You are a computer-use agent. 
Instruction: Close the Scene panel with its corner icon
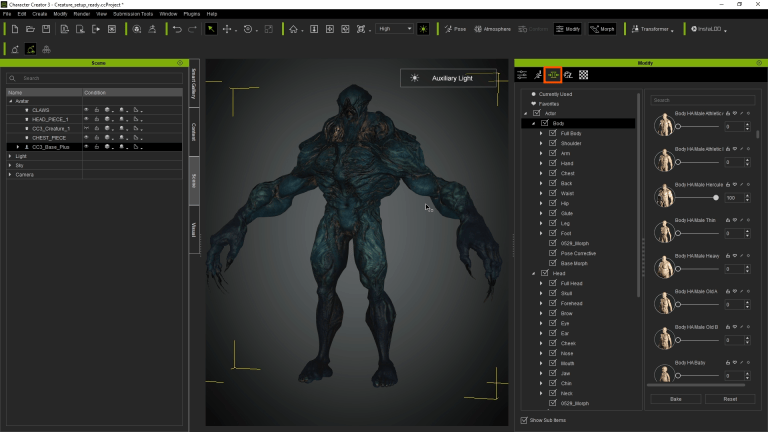[x=180, y=63]
